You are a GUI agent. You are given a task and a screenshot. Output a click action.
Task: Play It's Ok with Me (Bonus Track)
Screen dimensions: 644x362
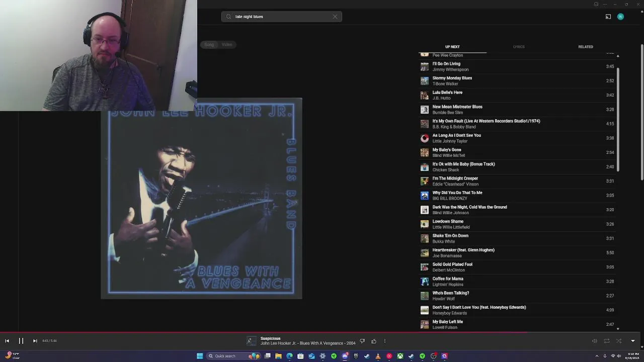[x=517, y=167]
